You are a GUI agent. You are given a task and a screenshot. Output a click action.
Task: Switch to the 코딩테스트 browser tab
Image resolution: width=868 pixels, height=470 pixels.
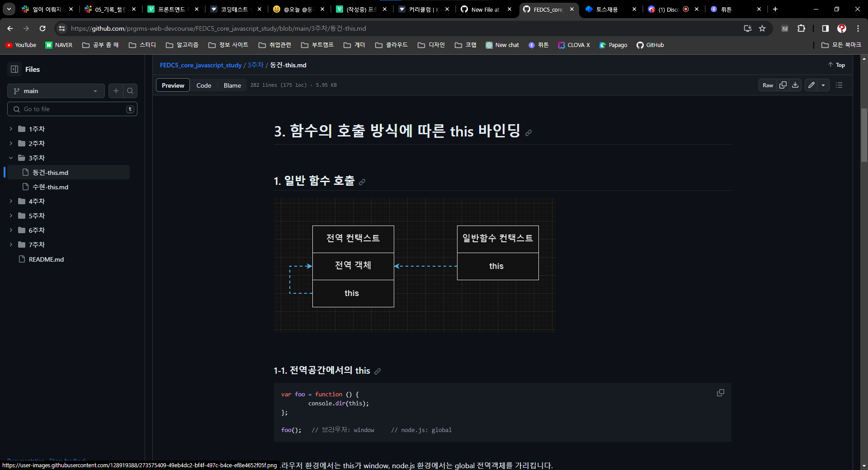pyautogui.click(x=234, y=9)
